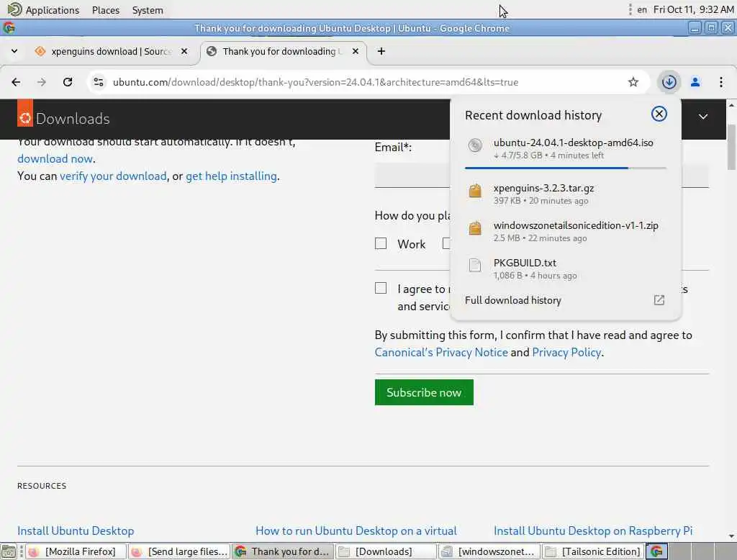Click the MATE logo beside Applications
Screen dimensions: 737x560
14,9
